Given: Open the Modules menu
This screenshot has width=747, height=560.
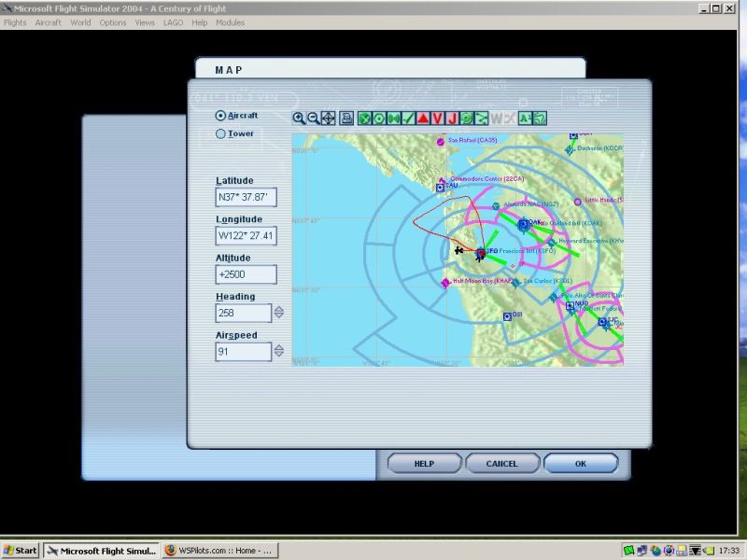Looking at the screenshot, I should [230, 22].
